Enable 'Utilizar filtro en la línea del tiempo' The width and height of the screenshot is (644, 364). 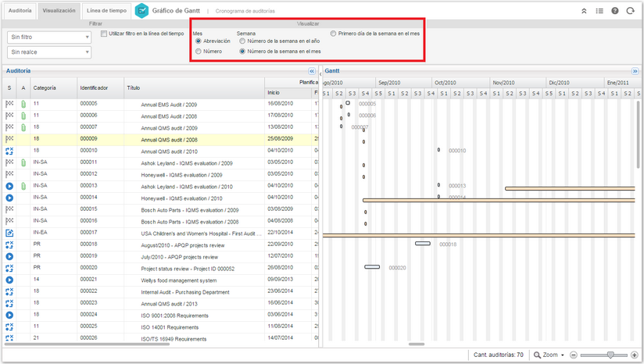pos(104,34)
